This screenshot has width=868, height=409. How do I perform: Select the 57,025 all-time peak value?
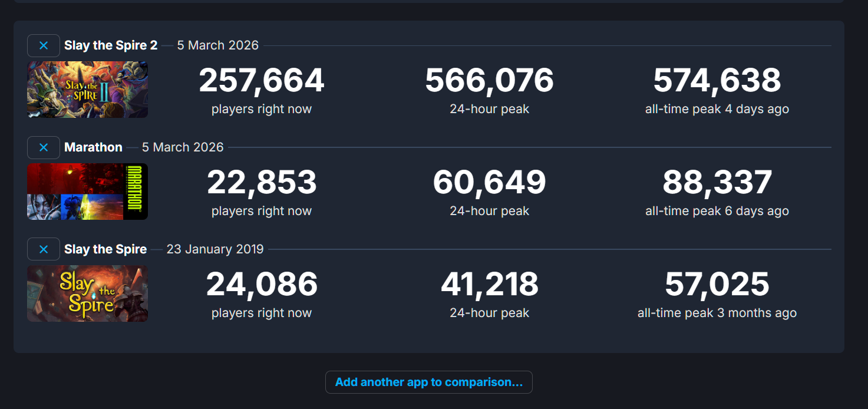pos(717,285)
